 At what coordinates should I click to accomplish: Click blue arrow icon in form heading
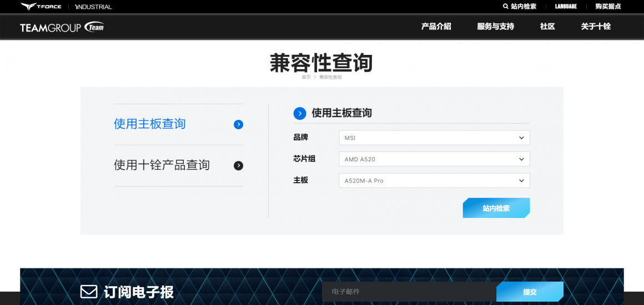coord(300,113)
